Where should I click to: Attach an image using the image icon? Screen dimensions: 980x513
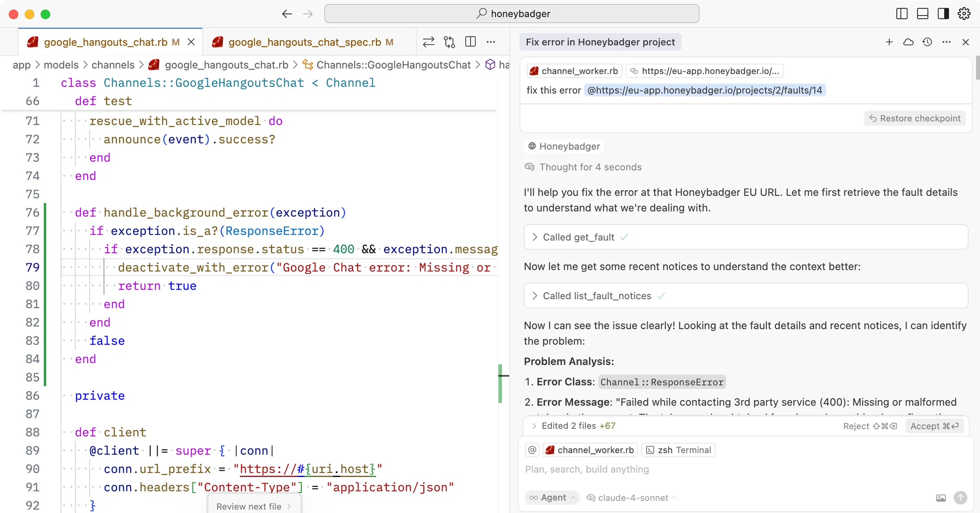(x=941, y=497)
